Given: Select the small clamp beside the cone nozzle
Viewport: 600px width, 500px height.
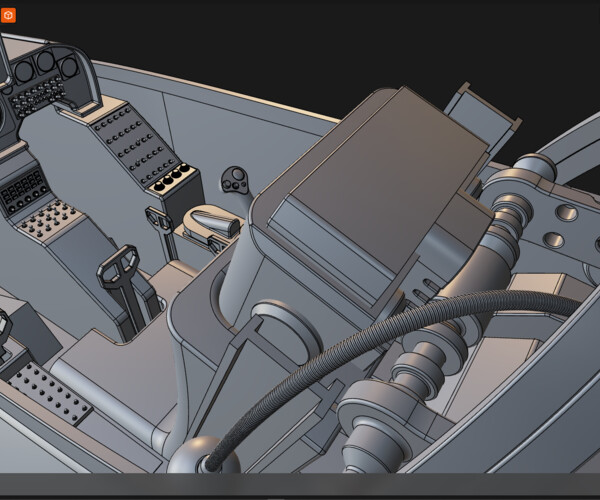Looking at the screenshot, I should coord(160,219).
